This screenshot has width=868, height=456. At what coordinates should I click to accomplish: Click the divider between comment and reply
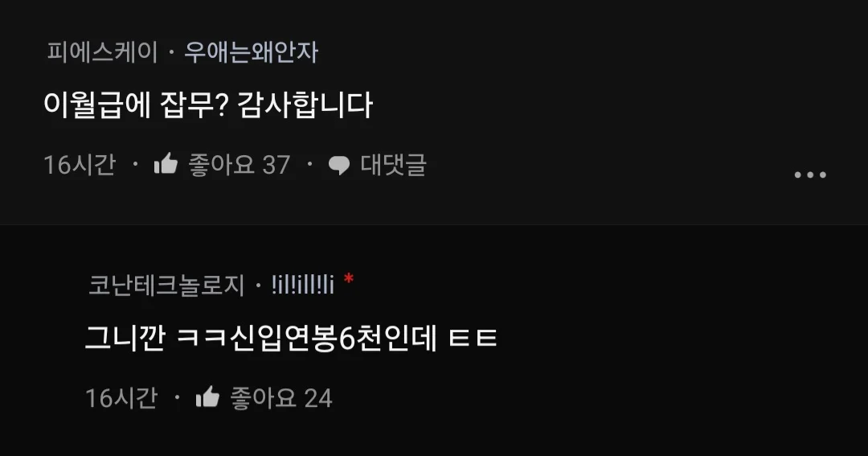tap(434, 224)
